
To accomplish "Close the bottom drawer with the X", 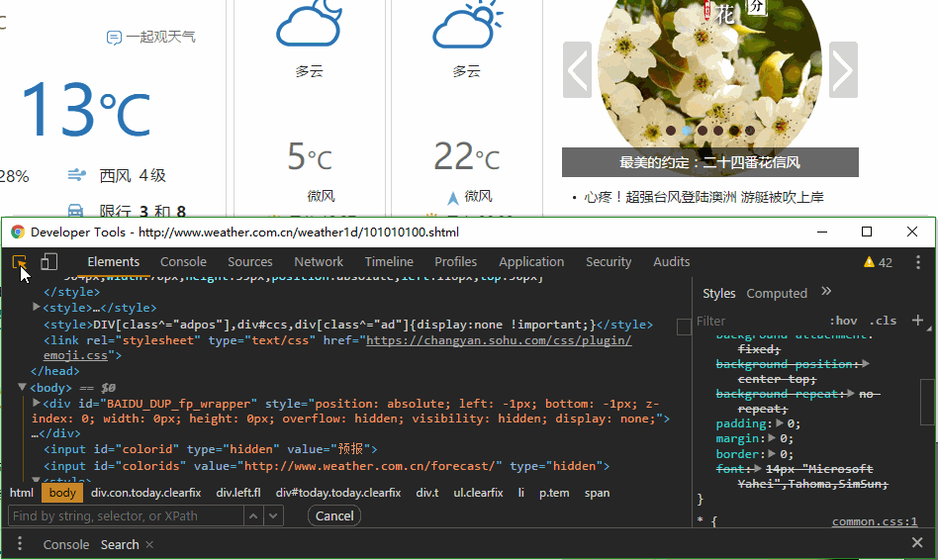I will click(917, 542).
